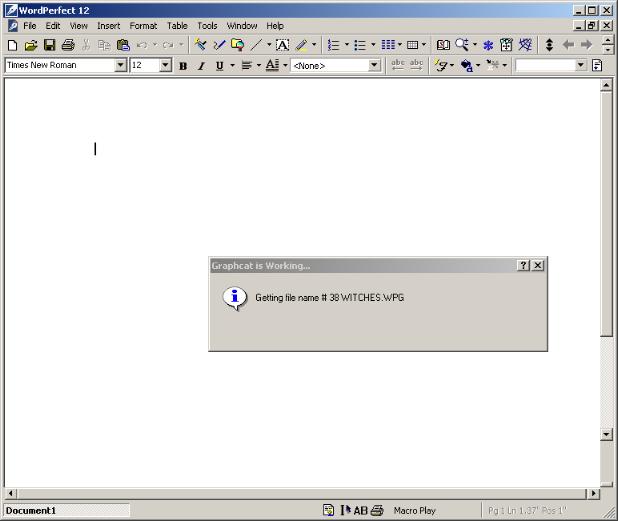Go forward with right arrow icon

(x=586, y=45)
